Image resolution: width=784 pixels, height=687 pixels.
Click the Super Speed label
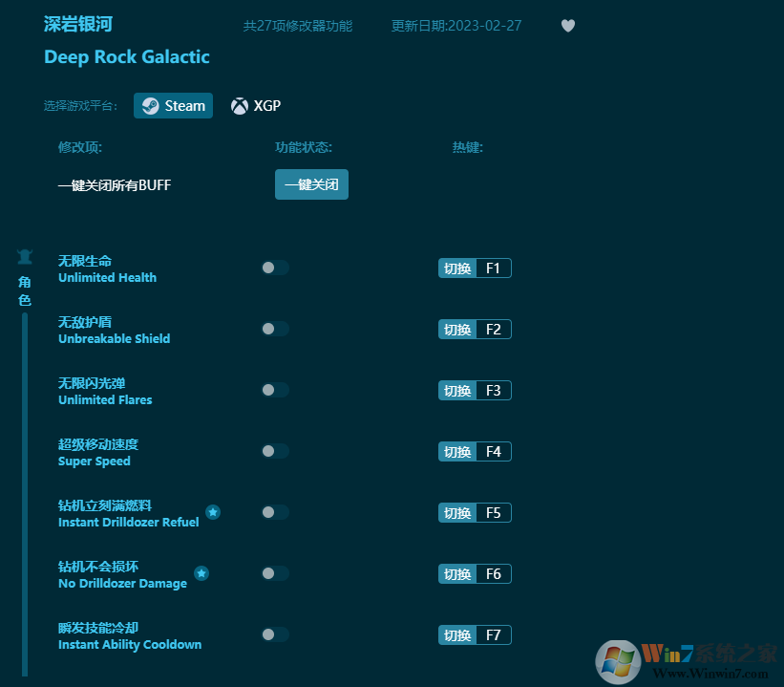click(94, 462)
